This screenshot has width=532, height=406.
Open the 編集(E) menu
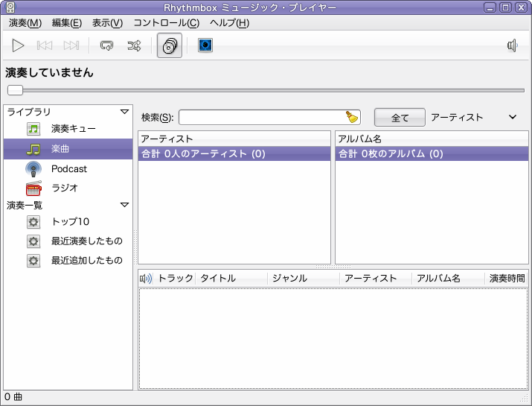pos(67,23)
